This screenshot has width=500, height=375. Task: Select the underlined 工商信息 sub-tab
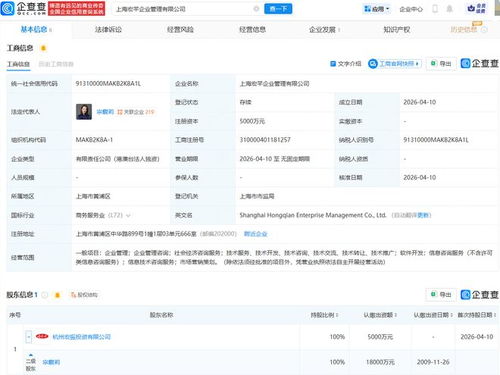click(19, 64)
